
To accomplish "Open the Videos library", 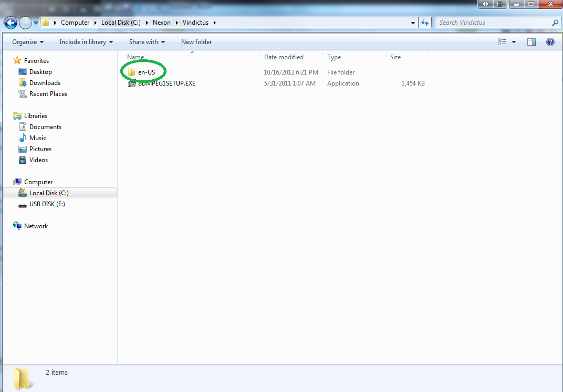I will [38, 160].
